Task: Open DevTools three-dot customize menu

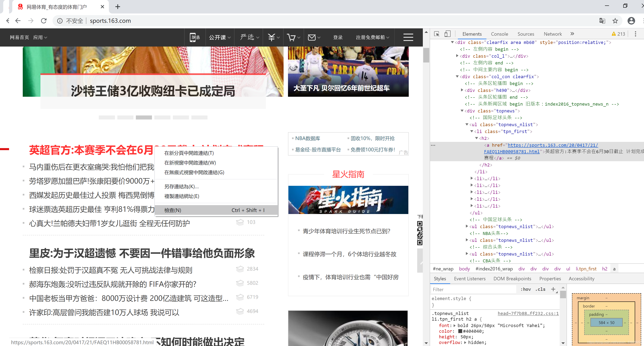Action: click(x=635, y=34)
